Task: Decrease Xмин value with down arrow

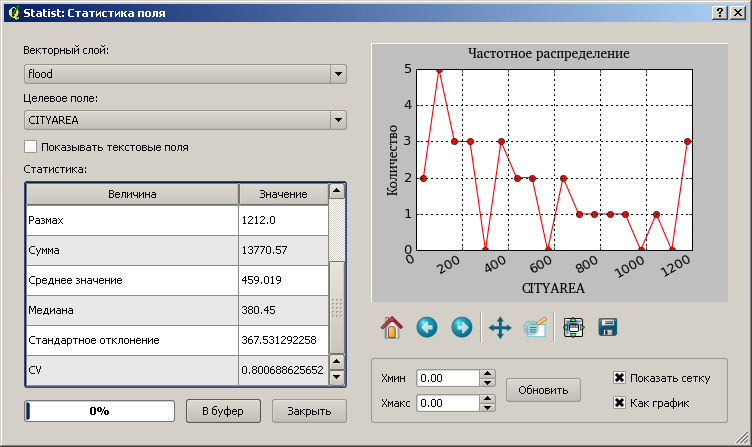Action: click(x=487, y=382)
